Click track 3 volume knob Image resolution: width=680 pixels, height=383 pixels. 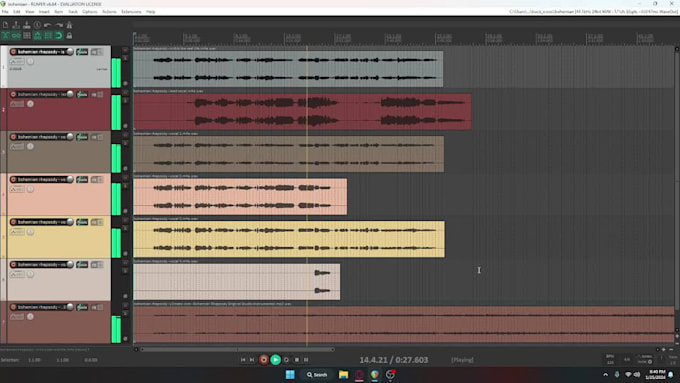click(x=70, y=137)
